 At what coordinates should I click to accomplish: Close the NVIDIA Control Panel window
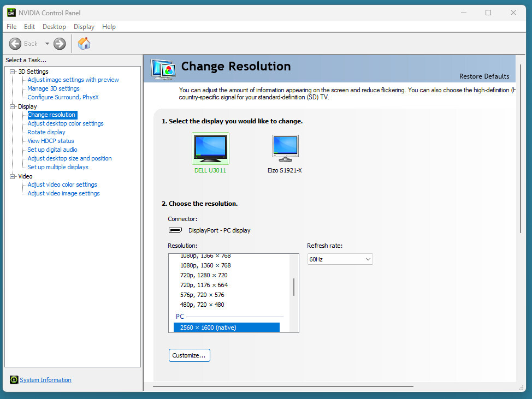(513, 13)
